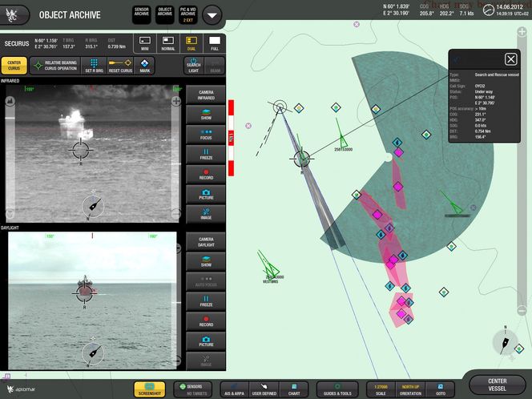Freeze the infrared camera feed
The height and width of the screenshot is (399, 532).
coord(206,152)
